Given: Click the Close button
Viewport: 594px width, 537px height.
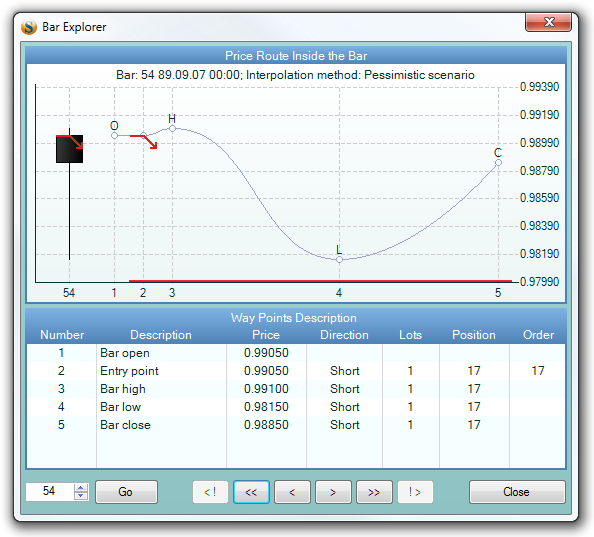Looking at the screenshot, I should pyautogui.click(x=517, y=492).
